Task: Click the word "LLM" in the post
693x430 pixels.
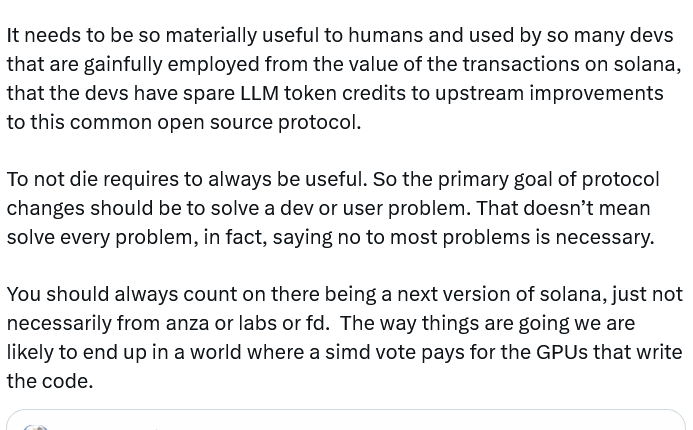Action: click(258, 93)
